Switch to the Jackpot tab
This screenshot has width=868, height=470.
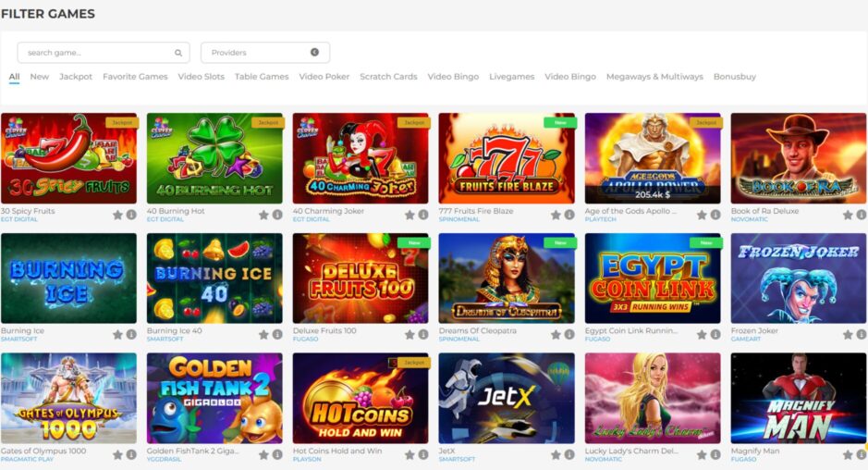point(76,77)
